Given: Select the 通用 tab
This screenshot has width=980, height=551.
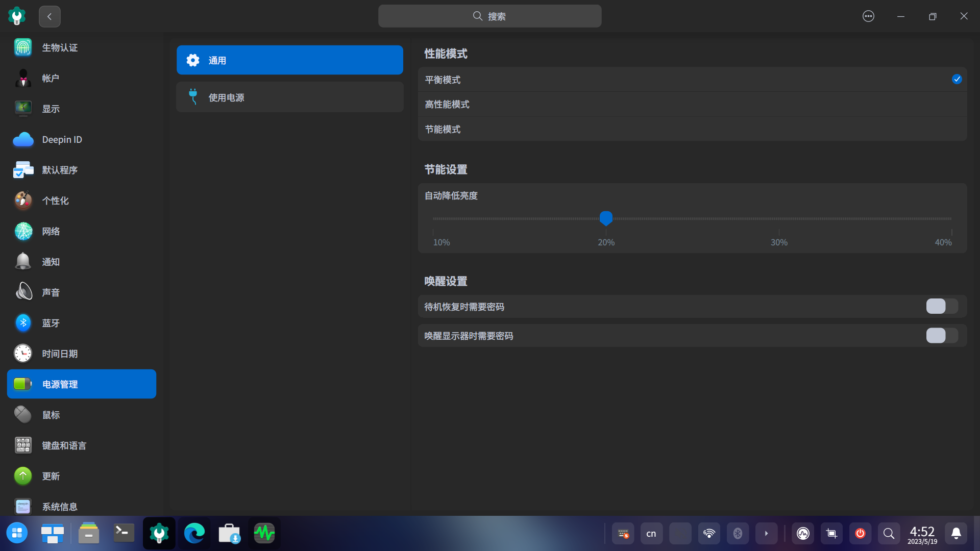Looking at the screenshot, I should coord(289,60).
